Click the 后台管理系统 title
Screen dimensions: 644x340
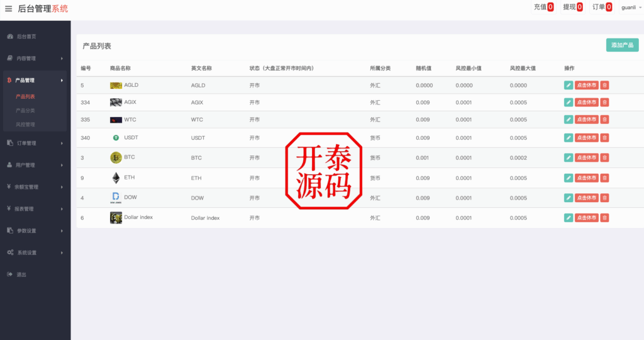pyautogui.click(x=43, y=9)
